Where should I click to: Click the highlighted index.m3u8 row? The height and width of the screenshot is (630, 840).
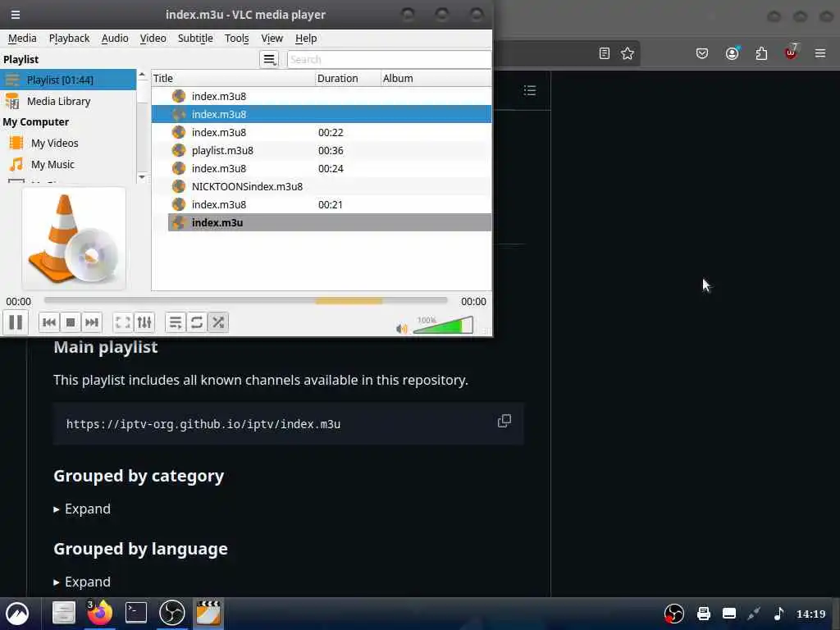(322, 114)
